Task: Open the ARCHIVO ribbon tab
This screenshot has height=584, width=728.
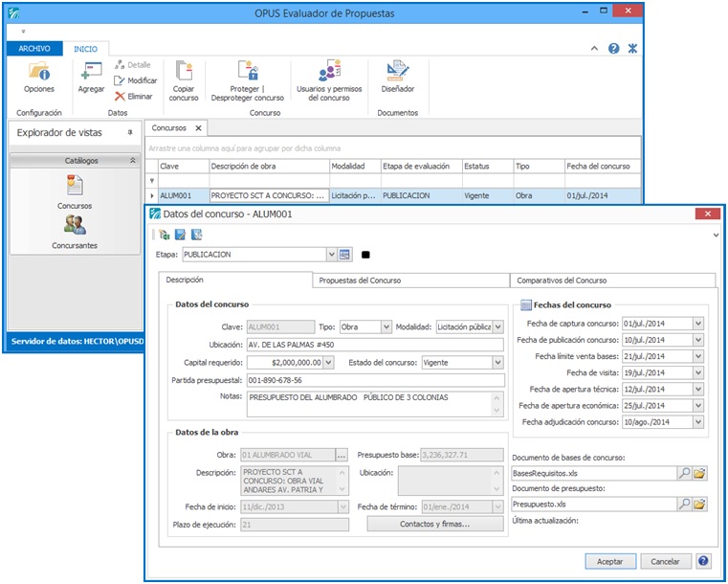Action: click(x=34, y=48)
